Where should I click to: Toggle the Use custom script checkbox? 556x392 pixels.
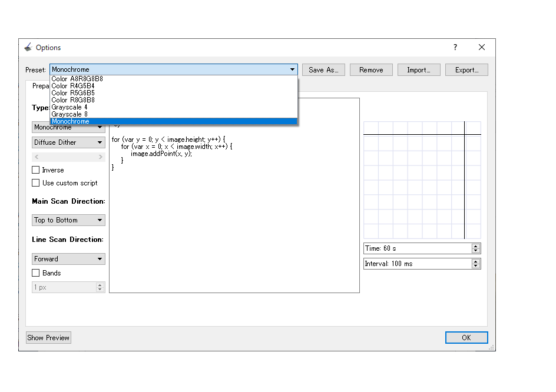tap(36, 183)
